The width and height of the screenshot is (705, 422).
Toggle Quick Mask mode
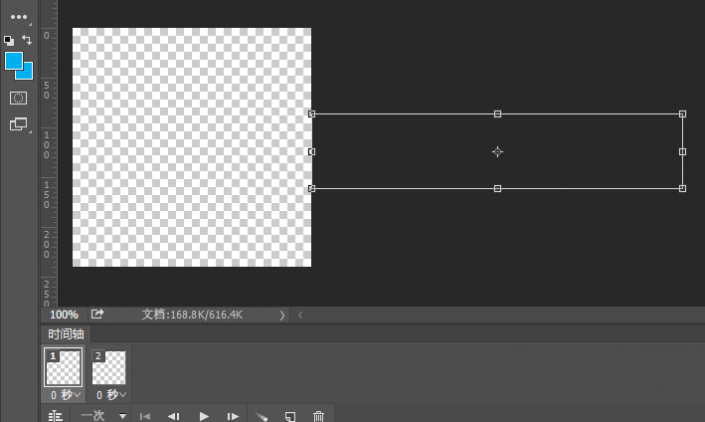click(x=18, y=98)
